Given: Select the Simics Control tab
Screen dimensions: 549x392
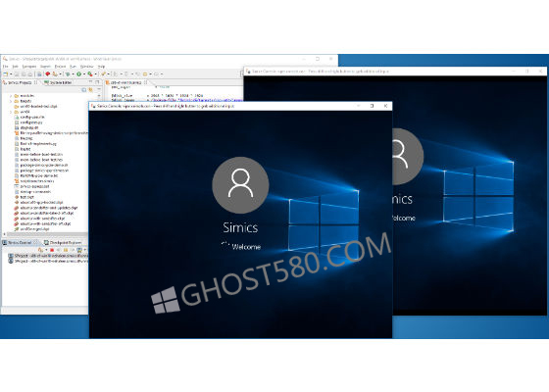Looking at the screenshot, I should (x=18, y=243).
